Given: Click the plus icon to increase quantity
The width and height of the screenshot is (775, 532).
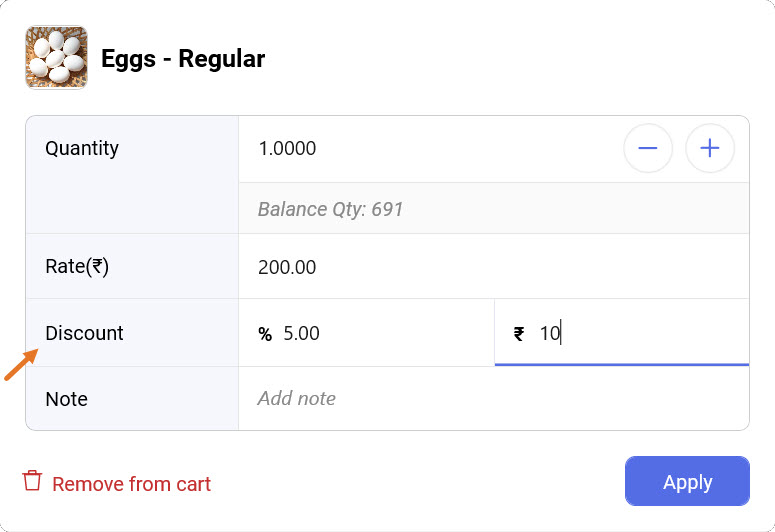Looking at the screenshot, I should coord(710,149).
